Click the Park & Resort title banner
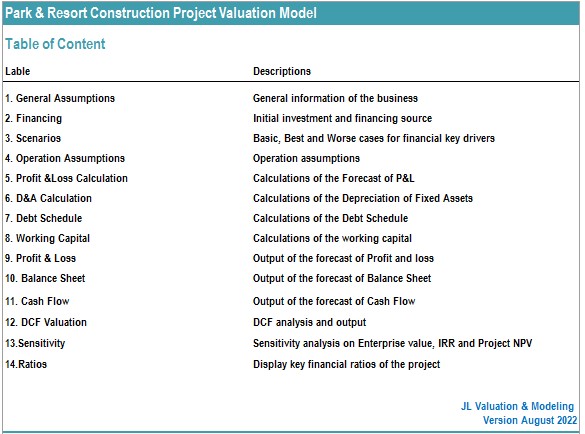Image resolution: width=585 pixels, height=434 pixels. [291, 13]
